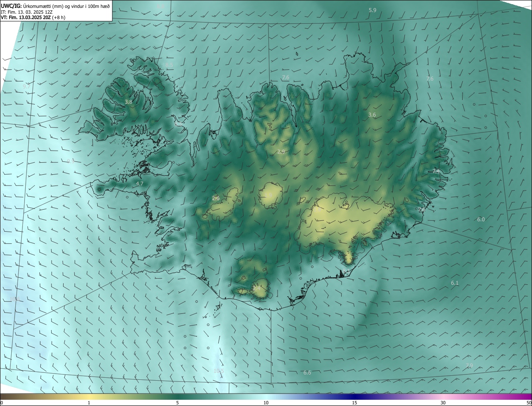Click the 15 tick on the colour scale

coord(355,403)
